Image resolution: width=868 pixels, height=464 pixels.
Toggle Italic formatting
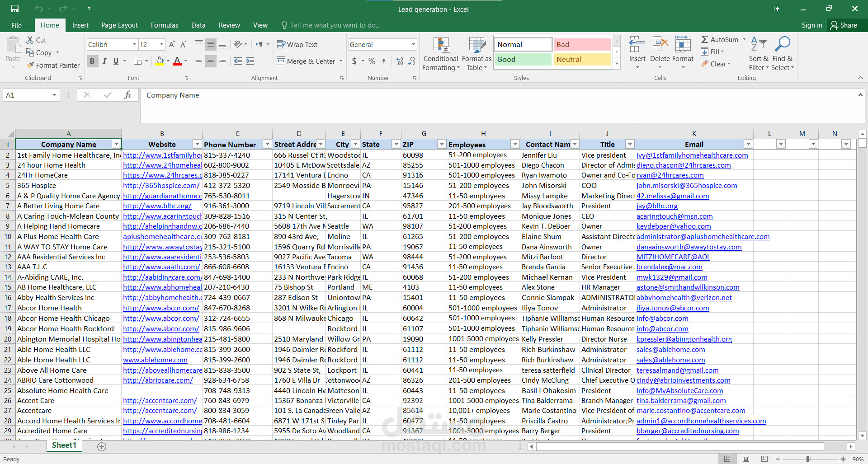click(x=104, y=61)
